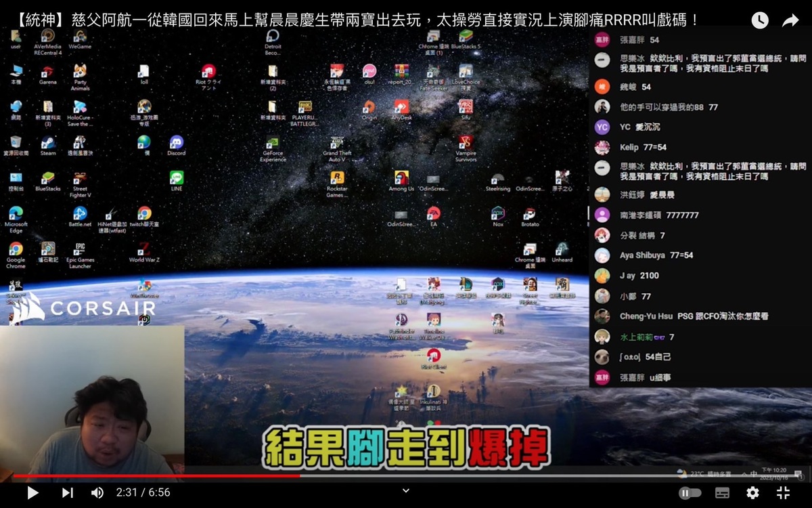
Task: Open the Google Chrome shortcut
Action: 16,255
